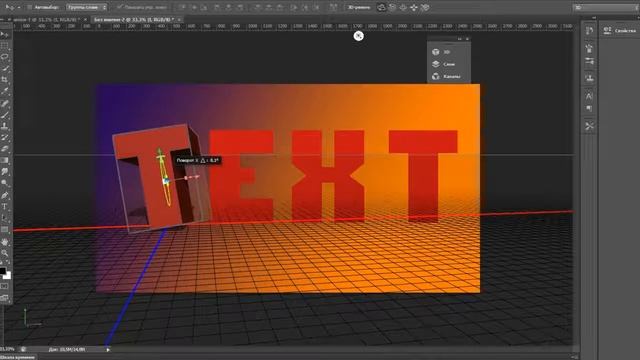
Task: Select the 3D rotate mode icon
Action: (x=381, y=7)
